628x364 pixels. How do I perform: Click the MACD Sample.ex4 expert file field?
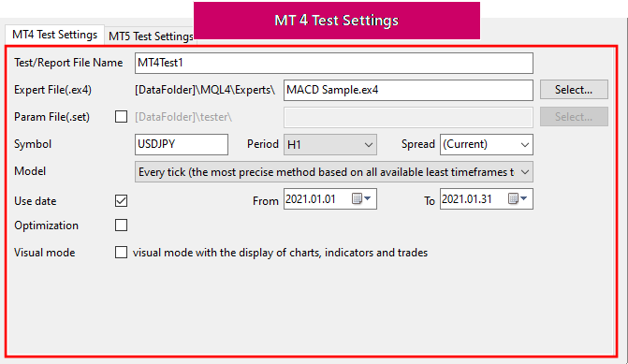click(408, 90)
